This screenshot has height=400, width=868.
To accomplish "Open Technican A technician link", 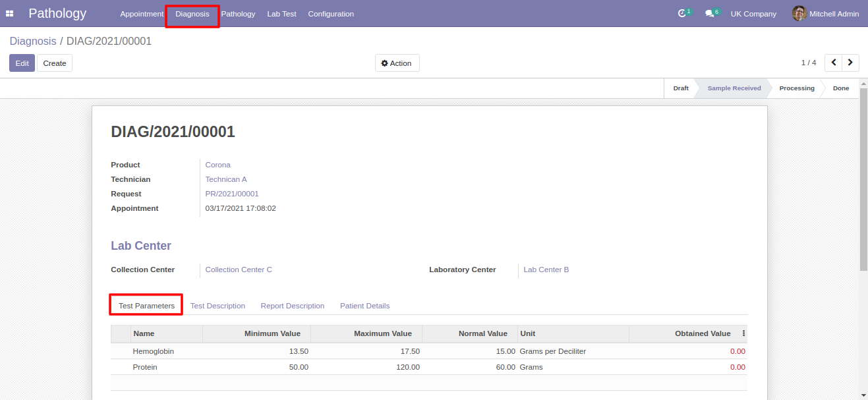I will [x=226, y=179].
